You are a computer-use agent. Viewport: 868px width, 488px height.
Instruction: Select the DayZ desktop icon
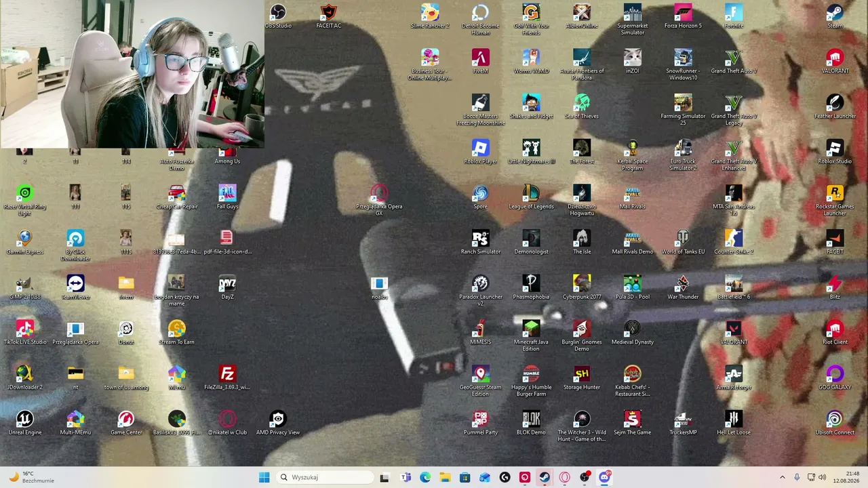(x=227, y=287)
